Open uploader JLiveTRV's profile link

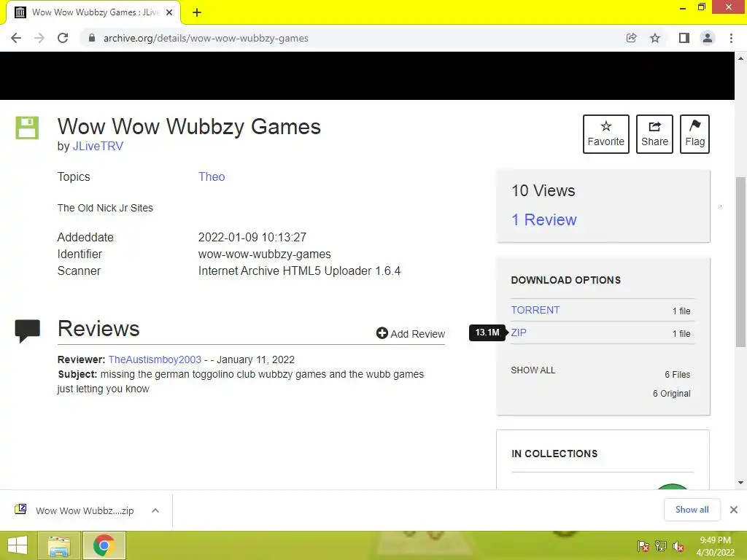(x=98, y=146)
